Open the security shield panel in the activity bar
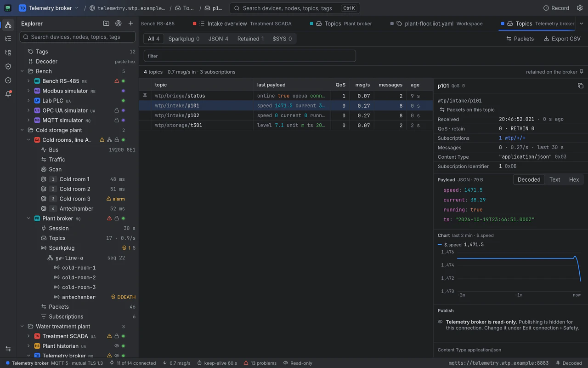588x368 pixels. [x=8, y=66]
